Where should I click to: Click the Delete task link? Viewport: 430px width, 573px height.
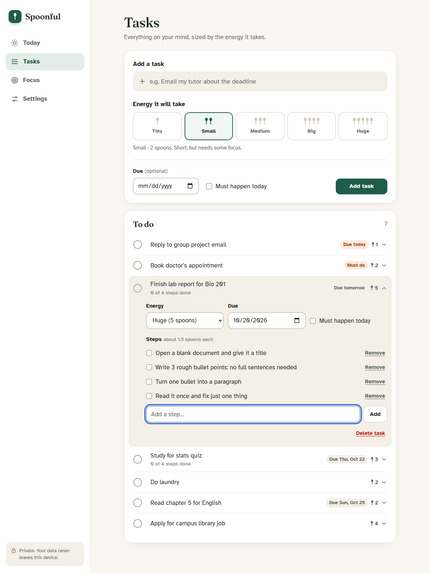[370, 433]
